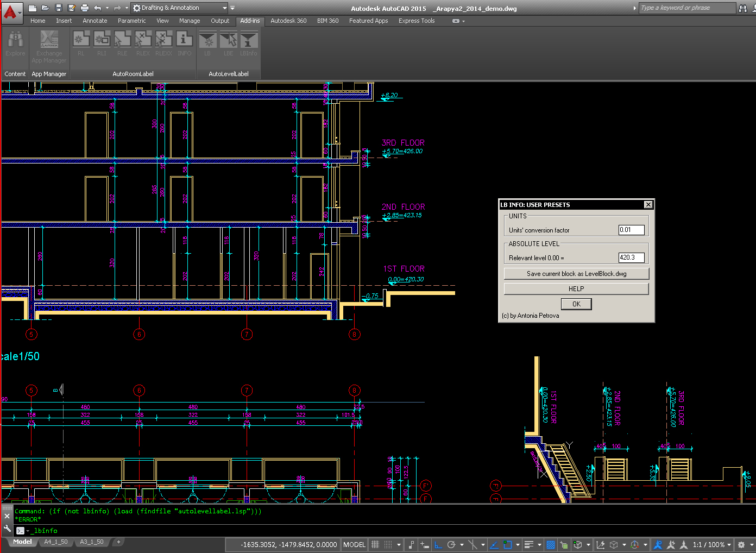The height and width of the screenshot is (553, 756).
Task: Toggle Ortho mode in status bar
Action: 438,544
